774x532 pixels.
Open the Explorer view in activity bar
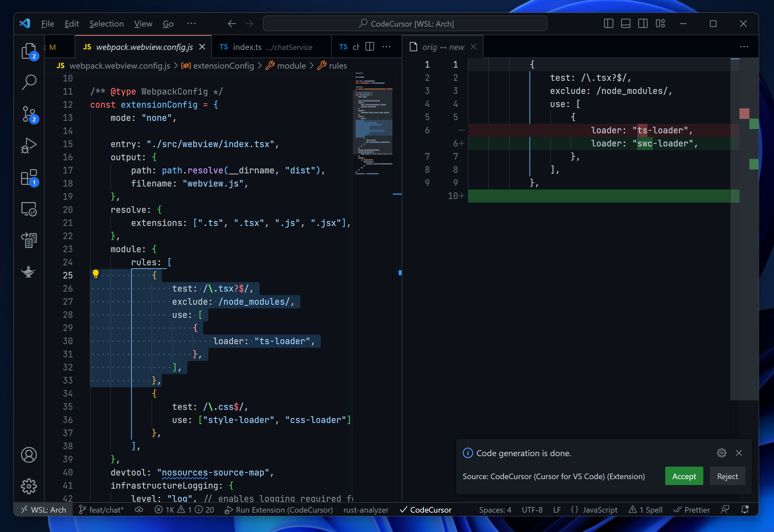(29, 51)
